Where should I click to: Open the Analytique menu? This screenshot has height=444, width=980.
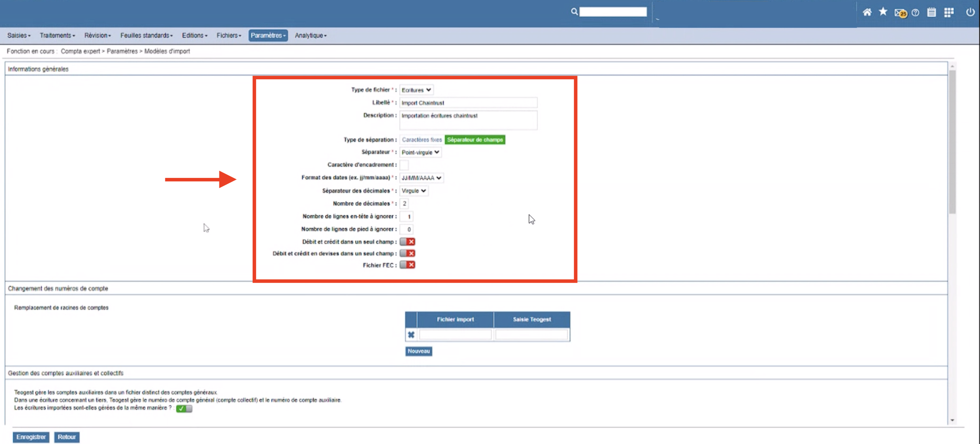click(310, 36)
